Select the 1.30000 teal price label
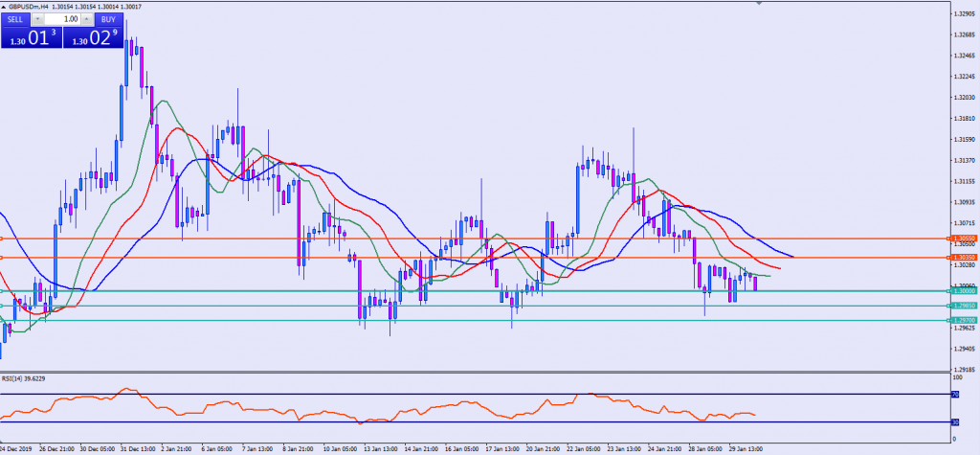The width and height of the screenshot is (980, 455). tap(960, 291)
